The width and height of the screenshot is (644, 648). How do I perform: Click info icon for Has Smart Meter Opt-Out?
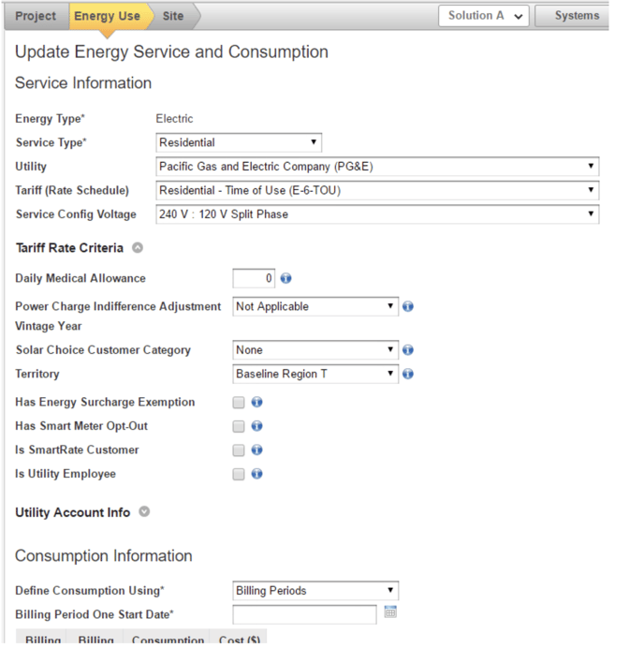click(257, 426)
